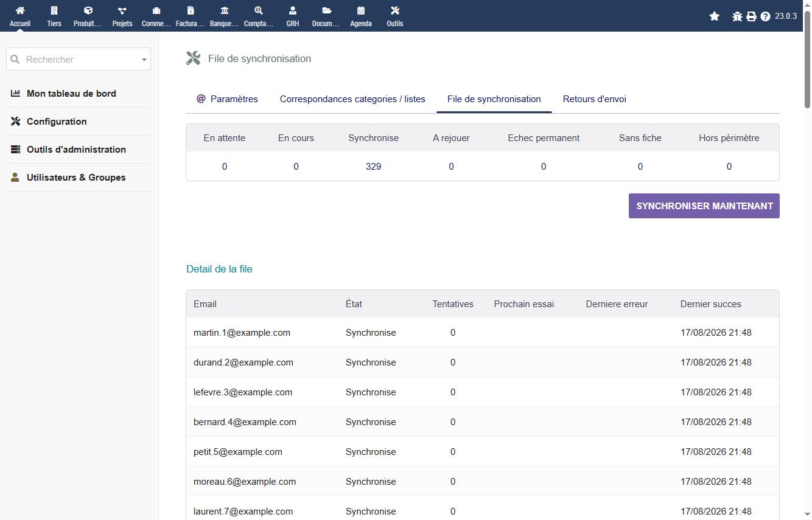812x520 pixels.
Task: Open the Banques module icon
Action: coord(225,10)
